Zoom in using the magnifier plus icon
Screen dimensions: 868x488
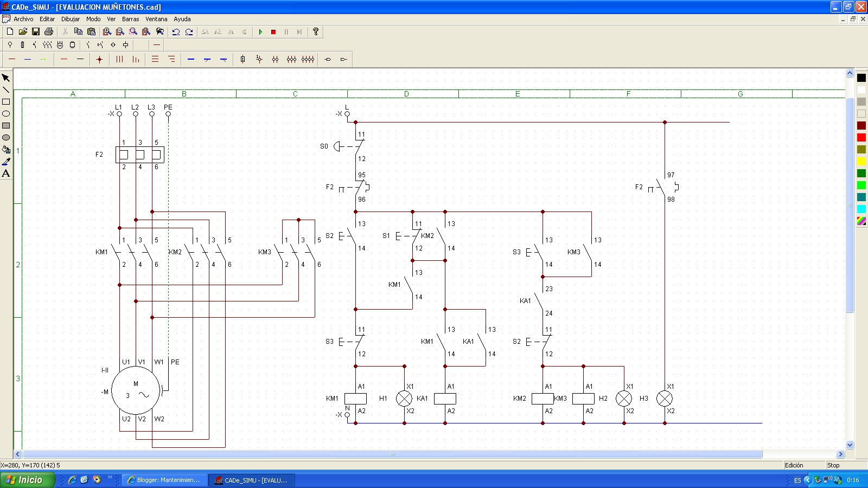(107, 32)
